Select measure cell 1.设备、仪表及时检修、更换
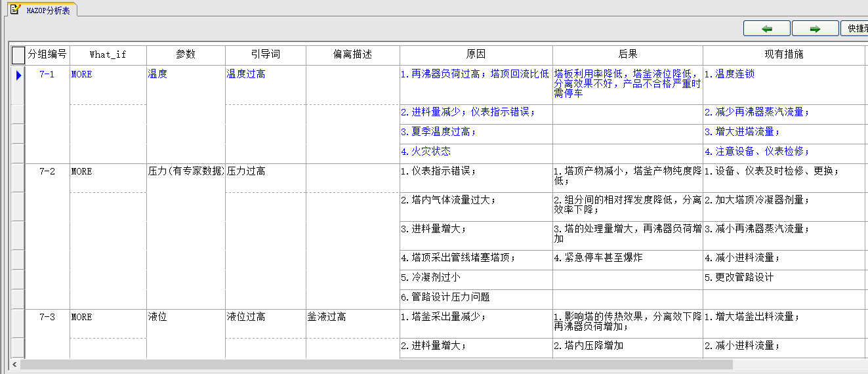Image resolution: width=868 pixels, height=374 pixels. (784, 178)
